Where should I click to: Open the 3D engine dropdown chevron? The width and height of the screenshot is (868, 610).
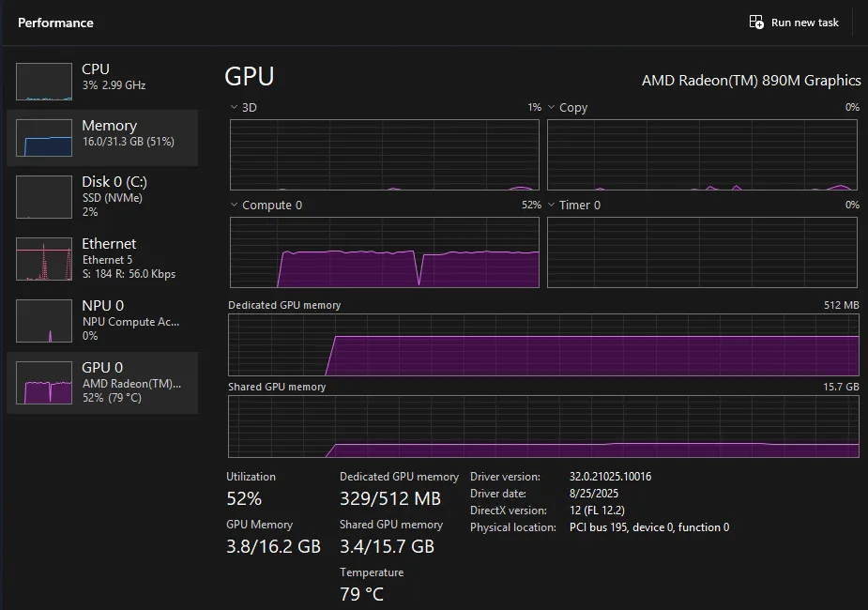click(x=235, y=107)
